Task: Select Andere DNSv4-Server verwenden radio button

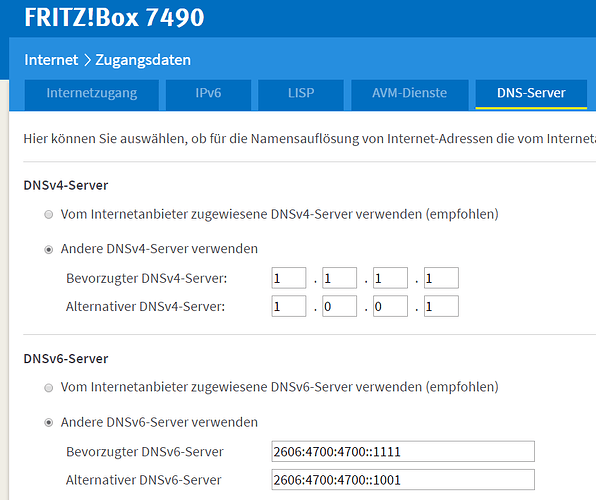Action: click(49, 250)
